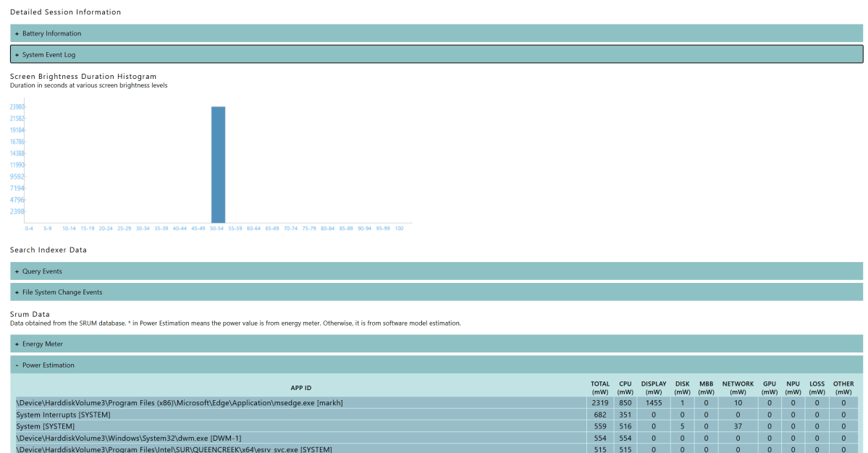
Task: Expand the Query Events section
Action: (437, 271)
